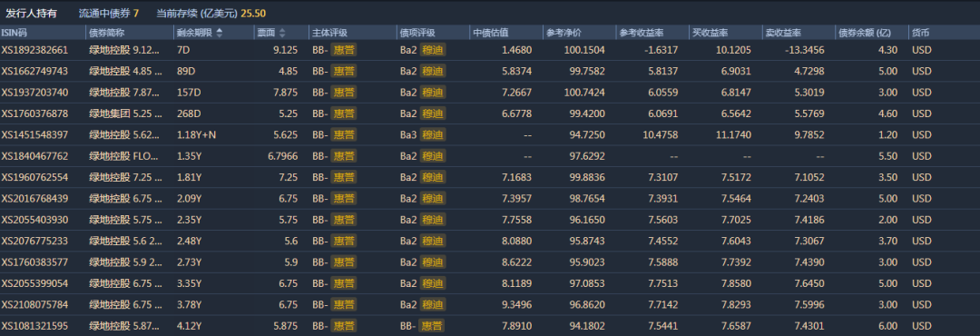
Task: Click 惠誉 badge in XS1662749743 row
Action: tap(344, 72)
